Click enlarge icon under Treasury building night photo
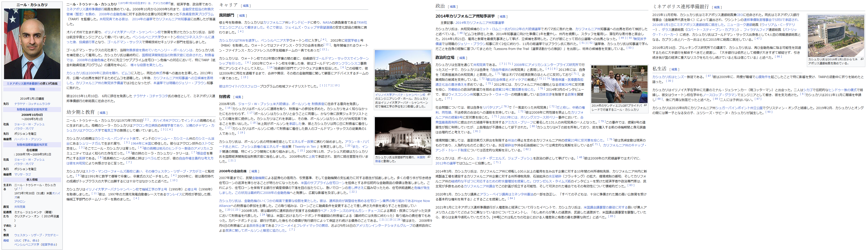This screenshot has height=251, width=868. click(429, 157)
